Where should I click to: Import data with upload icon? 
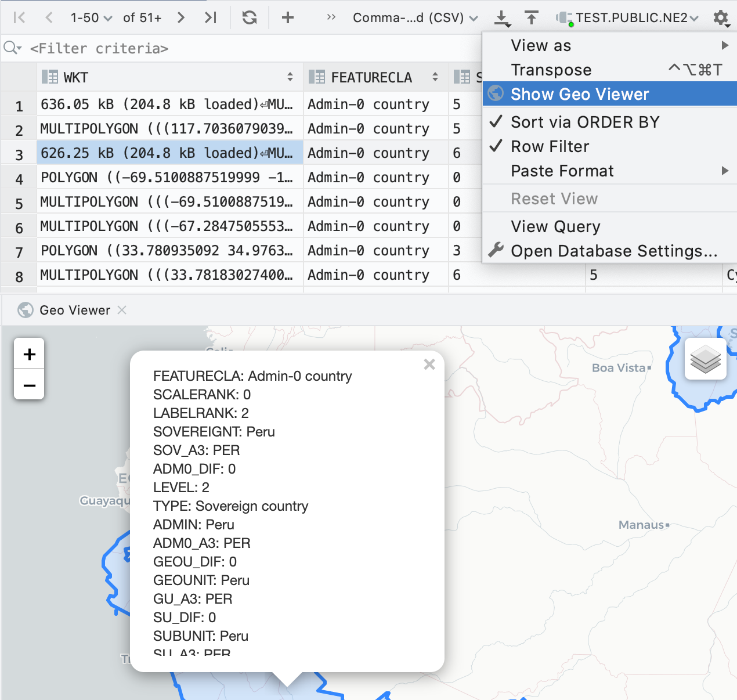tap(532, 17)
